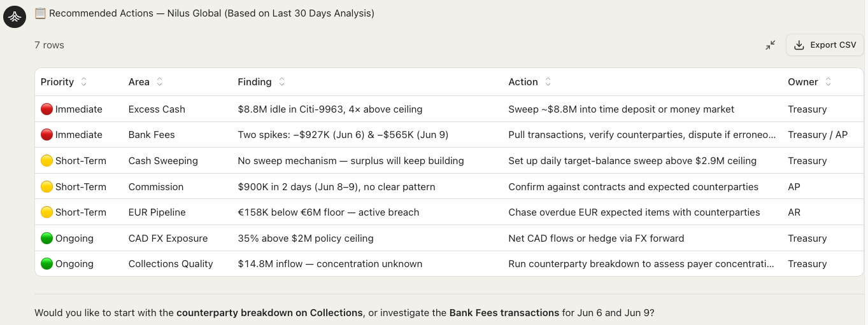Click red circle in Excess Cash row

tap(46, 109)
